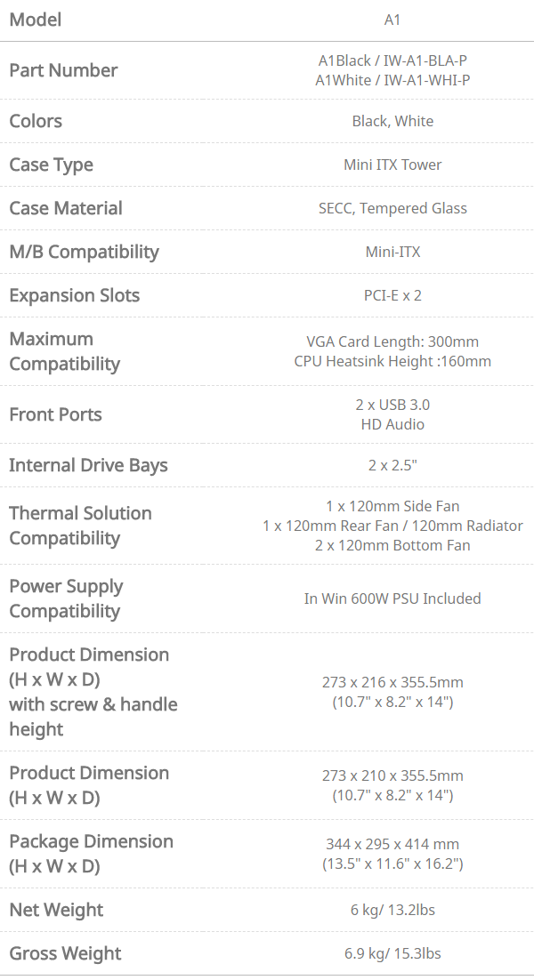Image resolution: width=534 pixels, height=980 pixels.
Task: Click the A1Black / IW-A1-BLA-P part number
Action: pos(392,60)
